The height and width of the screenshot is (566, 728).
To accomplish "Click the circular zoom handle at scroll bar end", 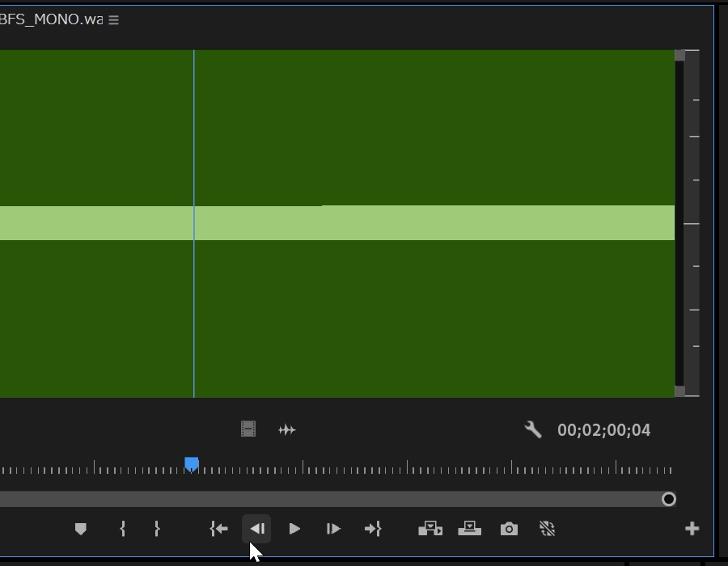I will 669,499.
